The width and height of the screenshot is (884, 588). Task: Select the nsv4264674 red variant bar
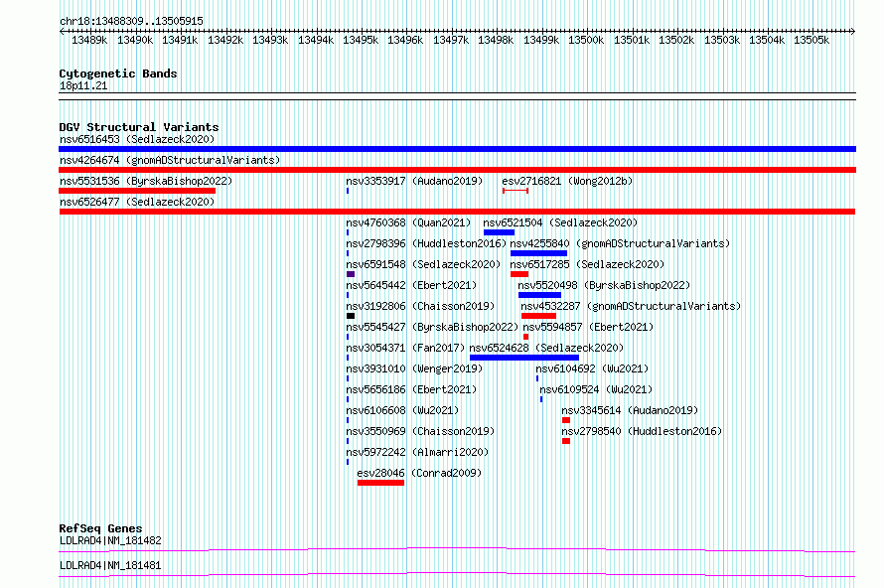click(x=457, y=170)
